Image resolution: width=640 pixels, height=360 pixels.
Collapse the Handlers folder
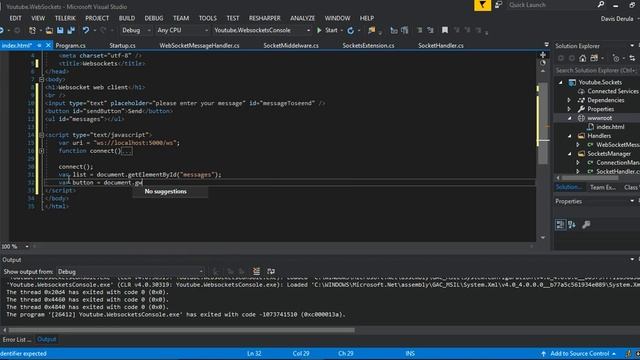tap(570, 136)
